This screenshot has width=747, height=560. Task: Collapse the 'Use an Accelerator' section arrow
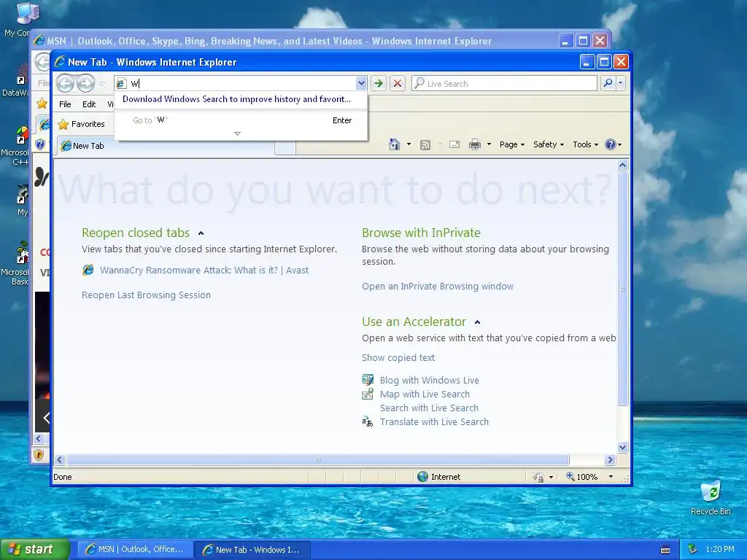click(477, 322)
